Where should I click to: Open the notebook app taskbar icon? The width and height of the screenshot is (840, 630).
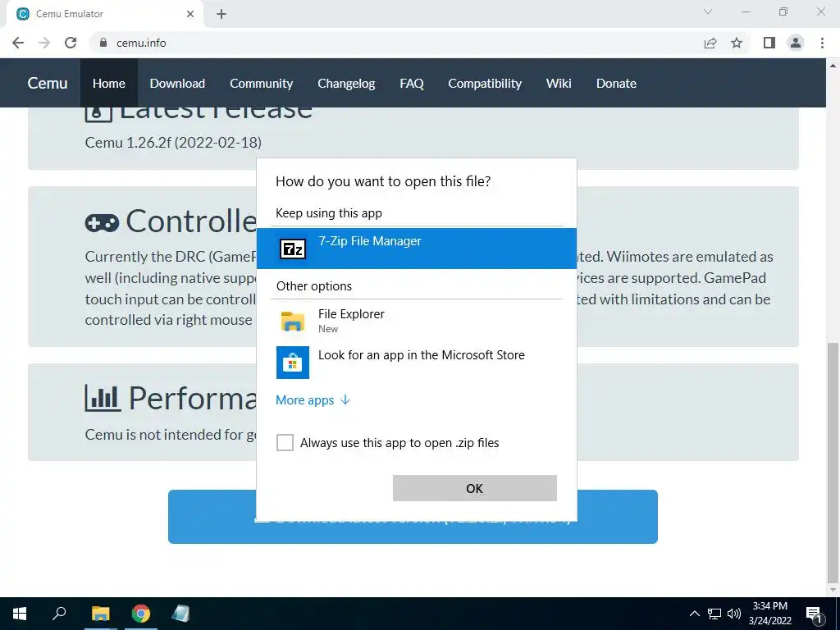coord(180,614)
